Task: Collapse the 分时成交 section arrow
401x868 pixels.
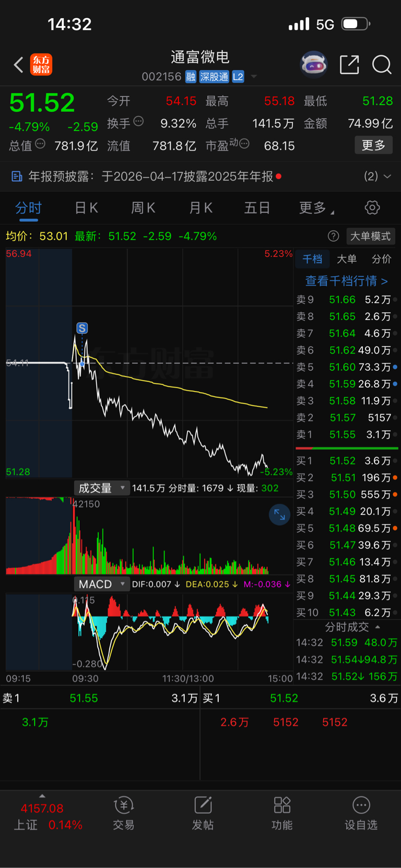Action: [378, 627]
